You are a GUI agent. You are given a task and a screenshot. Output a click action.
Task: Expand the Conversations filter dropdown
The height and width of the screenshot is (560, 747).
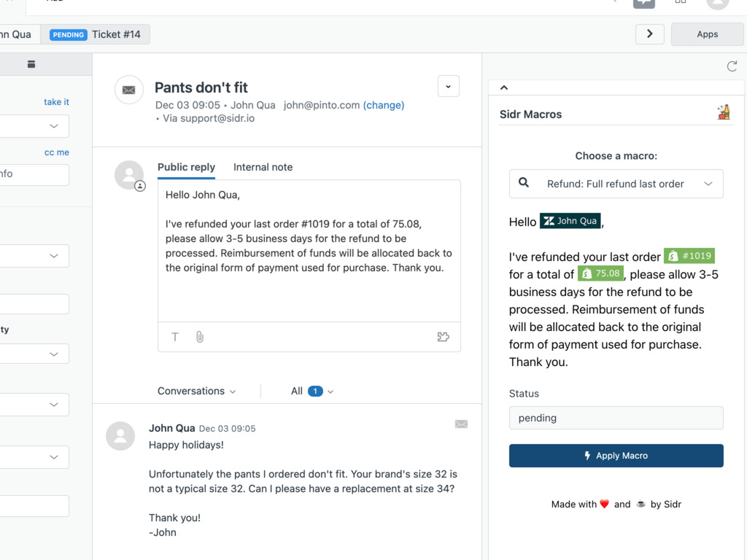pyautogui.click(x=197, y=391)
